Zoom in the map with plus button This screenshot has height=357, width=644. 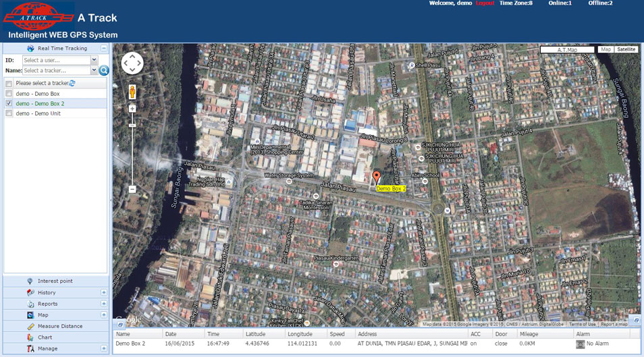click(x=132, y=109)
